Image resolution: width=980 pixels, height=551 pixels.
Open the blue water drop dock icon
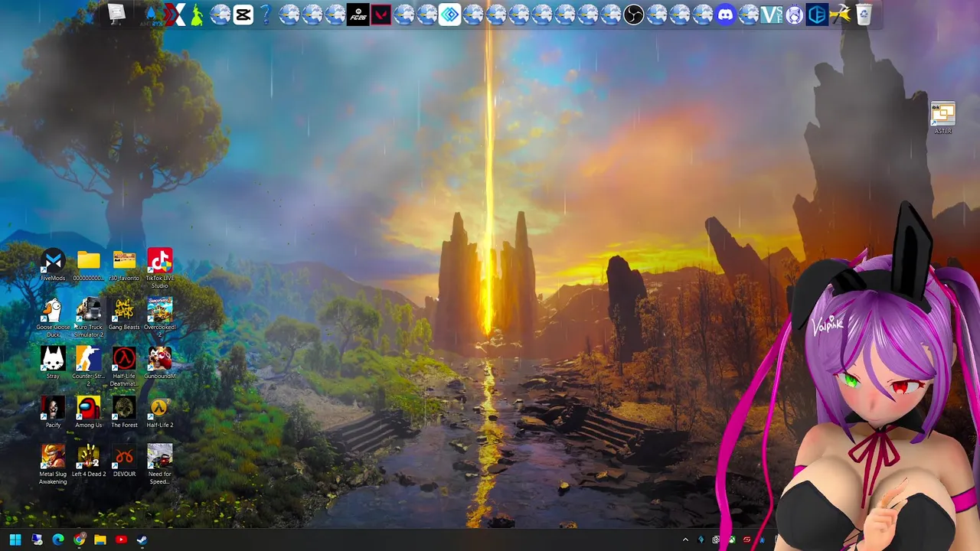pos(152,15)
